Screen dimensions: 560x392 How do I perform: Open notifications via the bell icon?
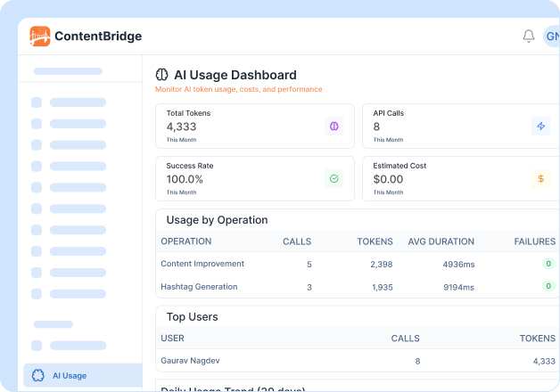[x=529, y=36]
